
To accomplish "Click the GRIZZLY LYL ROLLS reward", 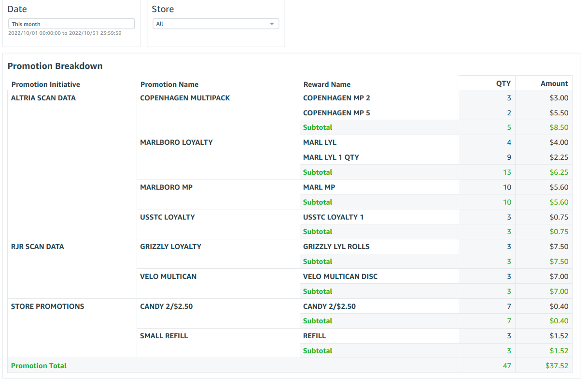I will point(336,247).
